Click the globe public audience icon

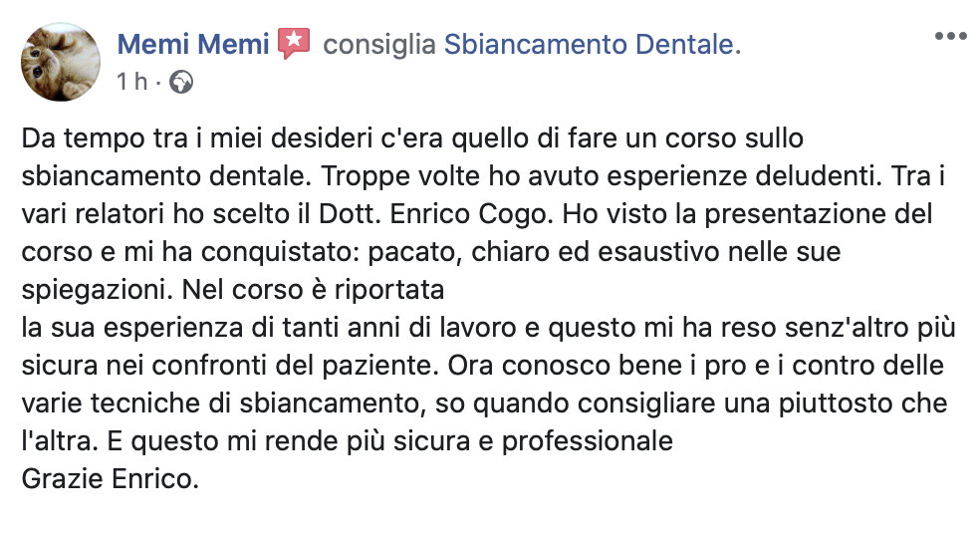pyautogui.click(x=181, y=82)
